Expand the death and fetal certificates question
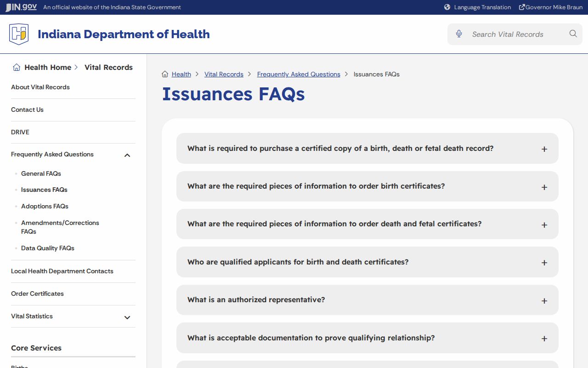Image resolution: width=588 pixels, height=368 pixels. [x=367, y=224]
